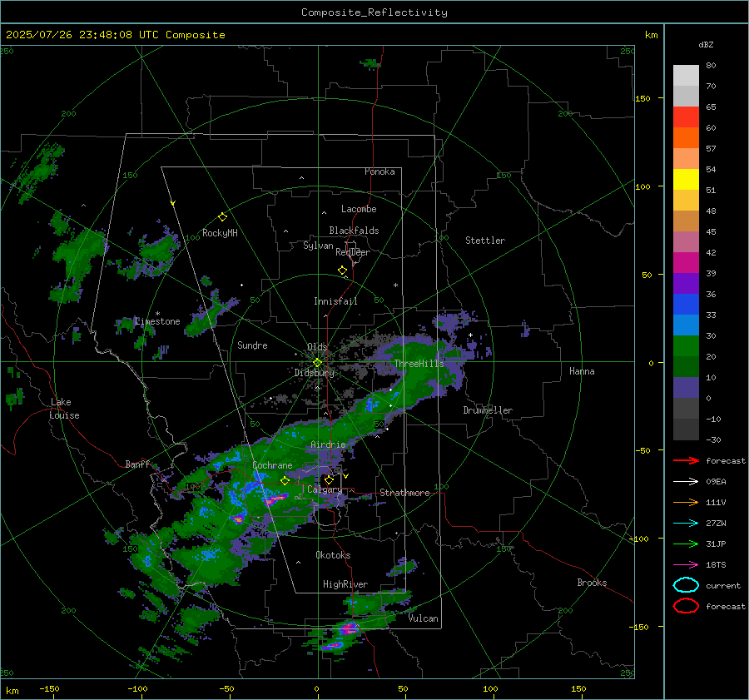The width and height of the screenshot is (749, 700).
Task: Click the Lake Louise map label
Action: click(64, 409)
